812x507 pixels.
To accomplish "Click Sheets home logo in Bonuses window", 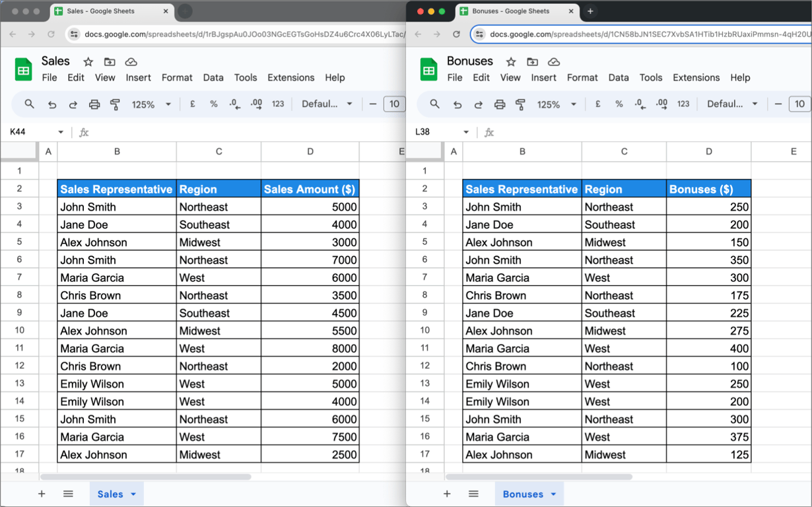I will 429,69.
